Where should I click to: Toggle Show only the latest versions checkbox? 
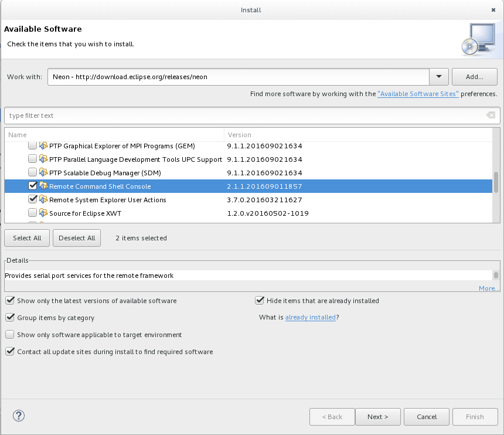10,301
